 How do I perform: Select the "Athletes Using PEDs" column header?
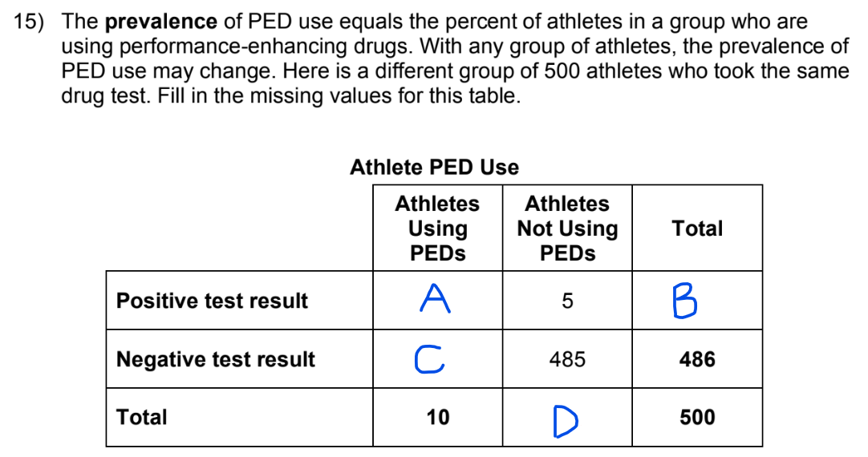point(437,228)
